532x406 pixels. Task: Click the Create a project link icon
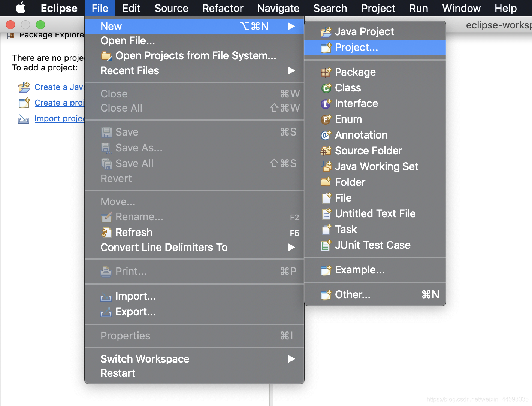pyautogui.click(x=24, y=103)
